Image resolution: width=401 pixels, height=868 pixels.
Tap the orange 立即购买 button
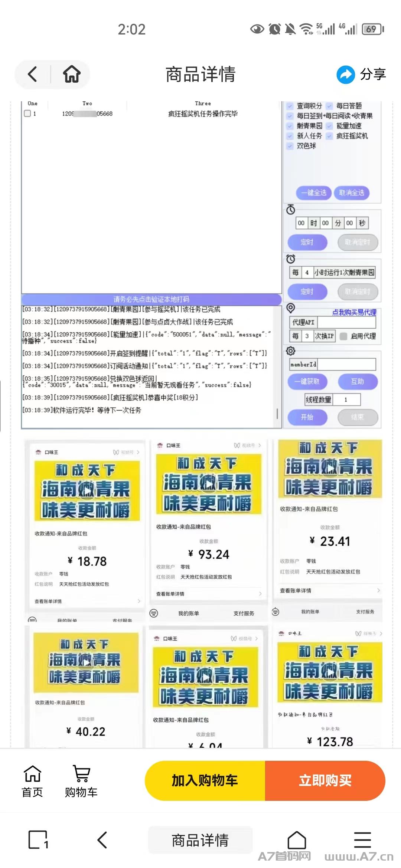325,781
